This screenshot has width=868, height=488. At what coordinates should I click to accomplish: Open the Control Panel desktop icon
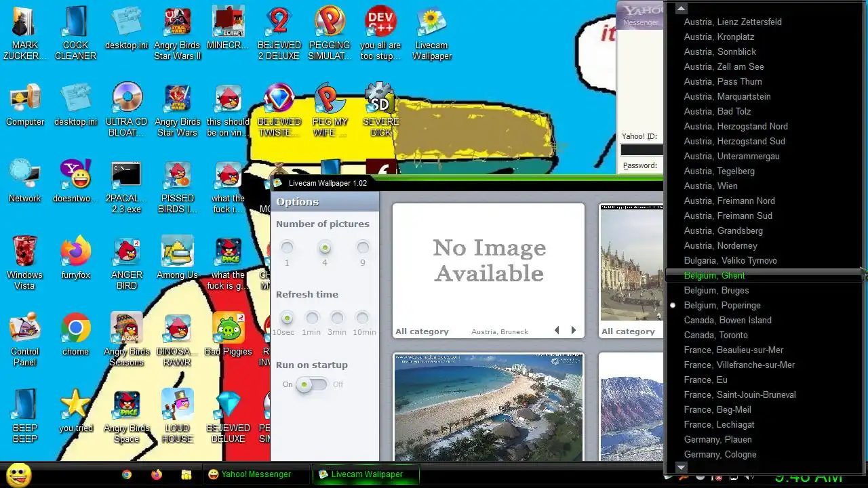point(24,340)
